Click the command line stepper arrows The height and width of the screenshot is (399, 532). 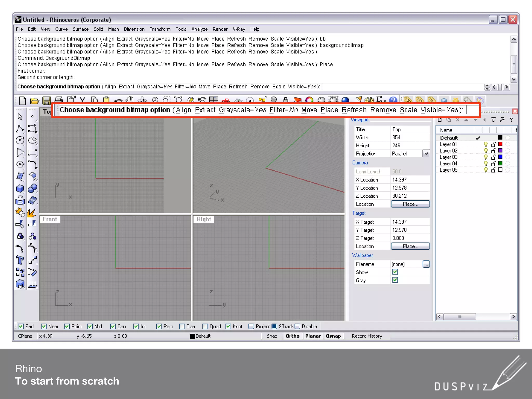[x=487, y=87]
